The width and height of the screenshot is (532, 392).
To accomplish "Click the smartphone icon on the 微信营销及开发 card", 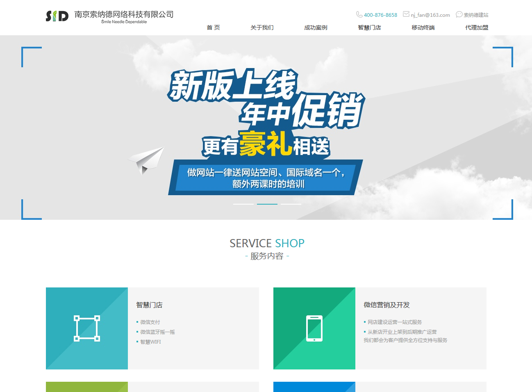I will click(314, 328).
